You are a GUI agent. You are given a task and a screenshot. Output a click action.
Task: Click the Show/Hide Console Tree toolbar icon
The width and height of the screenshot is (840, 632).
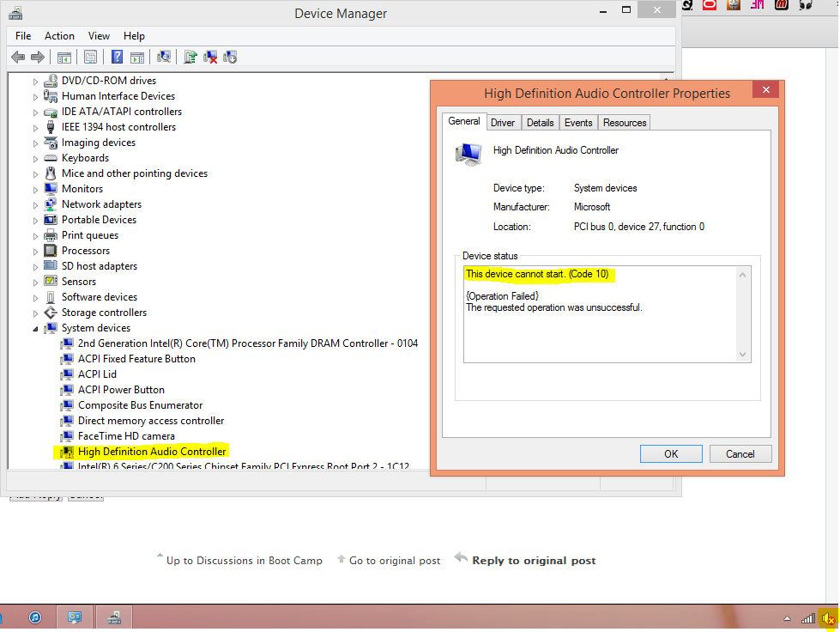(x=64, y=57)
